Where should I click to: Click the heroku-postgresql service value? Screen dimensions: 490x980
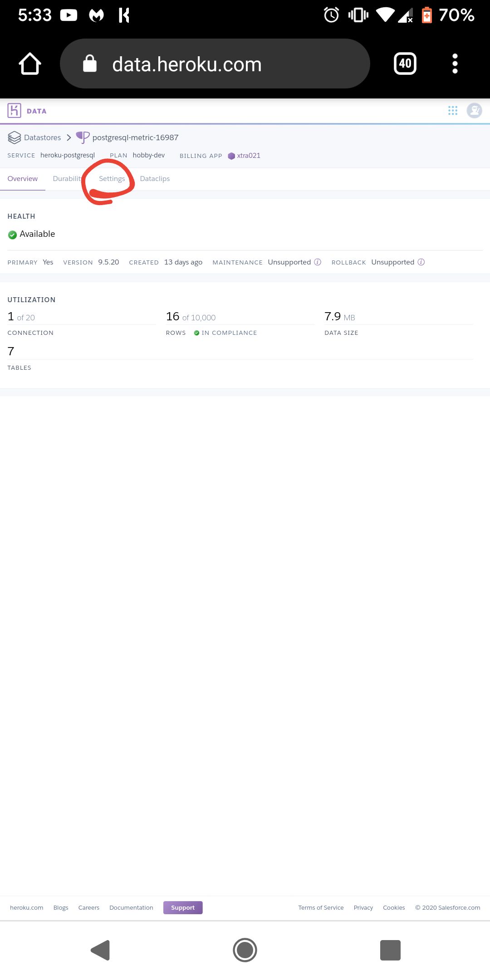click(68, 155)
